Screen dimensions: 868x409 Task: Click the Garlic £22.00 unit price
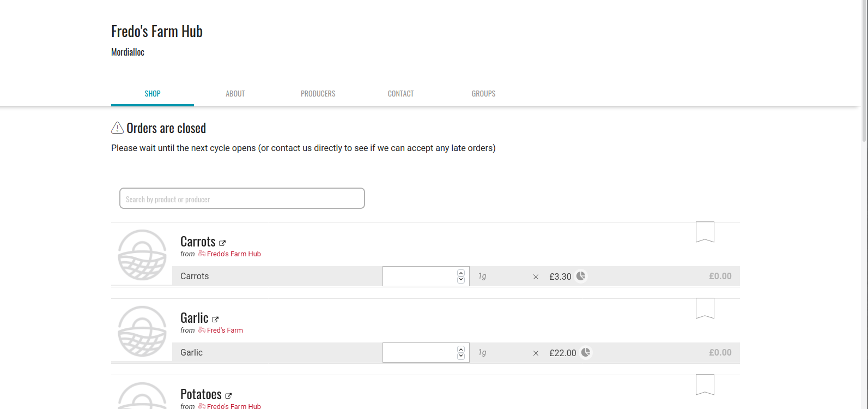click(x=563, y=353)
